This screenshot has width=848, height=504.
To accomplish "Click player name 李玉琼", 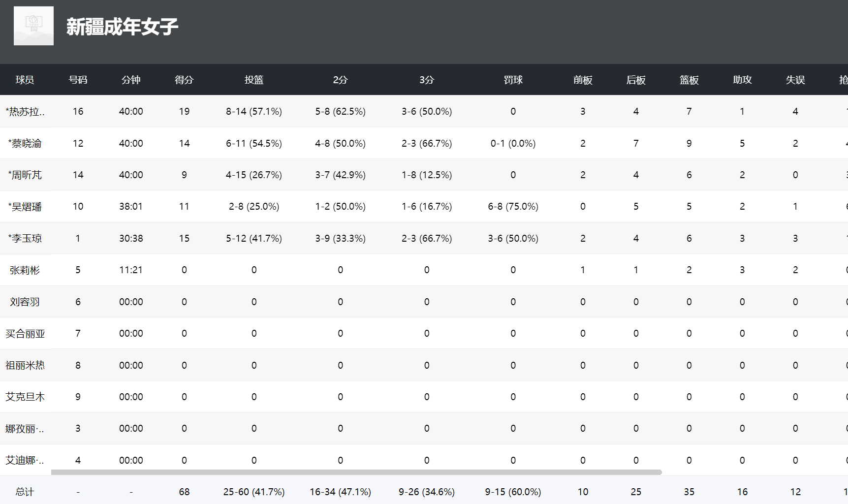I will [x=25, y=238].
